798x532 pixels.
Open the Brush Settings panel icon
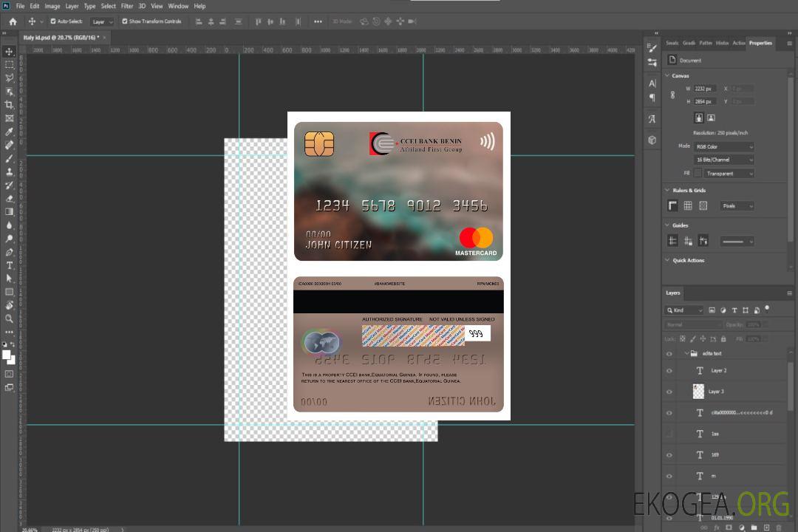[652, 48]
